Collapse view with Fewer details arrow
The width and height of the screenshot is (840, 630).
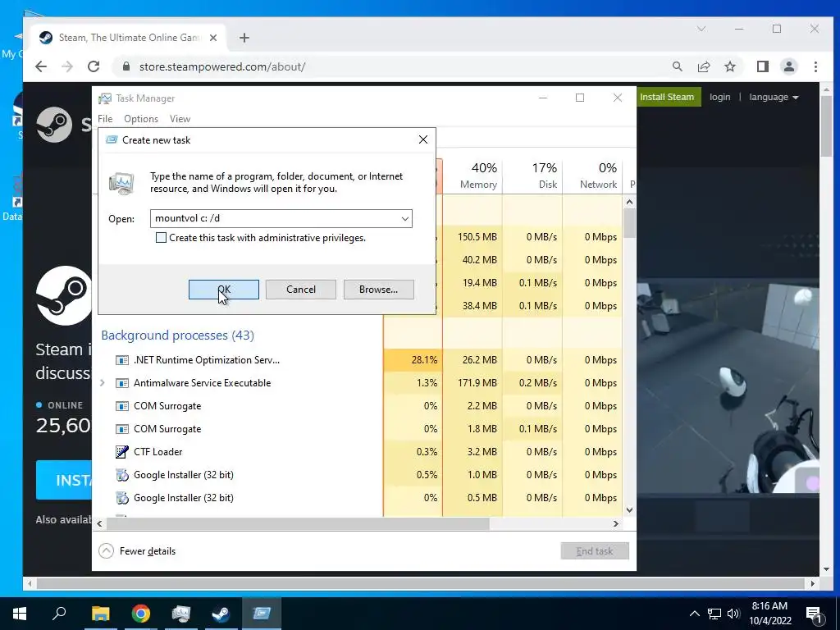(106, 550)
